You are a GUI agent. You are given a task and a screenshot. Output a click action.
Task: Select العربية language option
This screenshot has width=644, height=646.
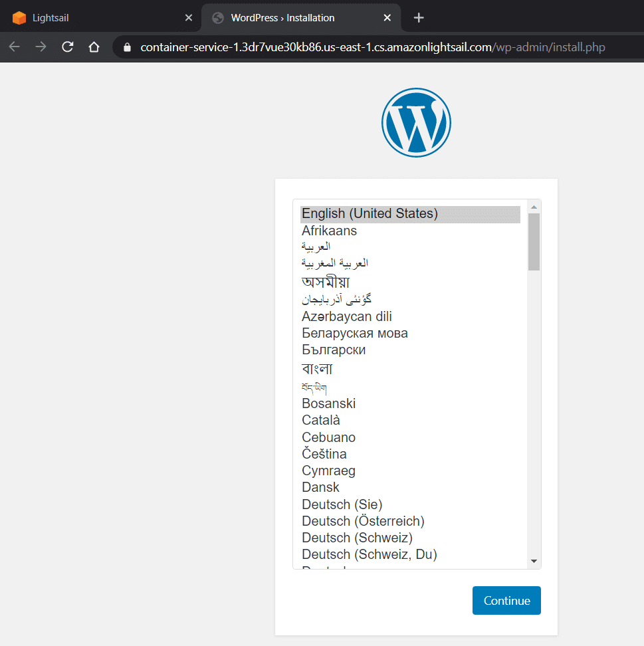coord(410,247)
